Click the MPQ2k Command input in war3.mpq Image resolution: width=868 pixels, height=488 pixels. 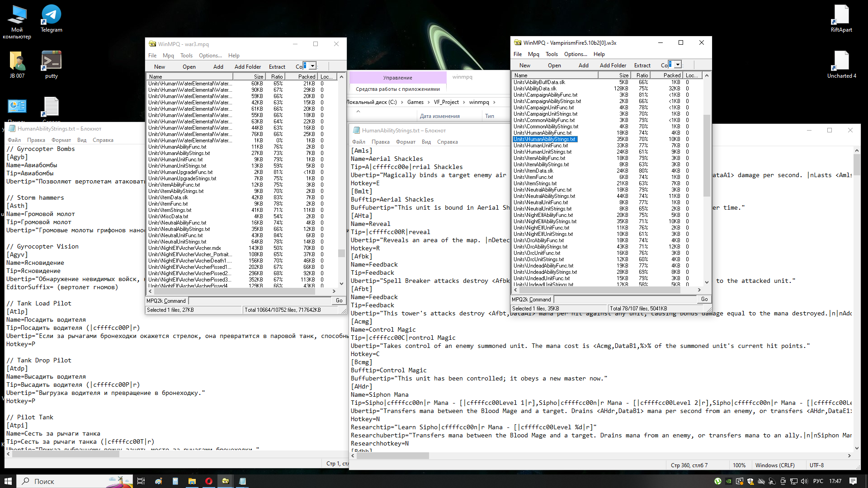tap(260, 300)
